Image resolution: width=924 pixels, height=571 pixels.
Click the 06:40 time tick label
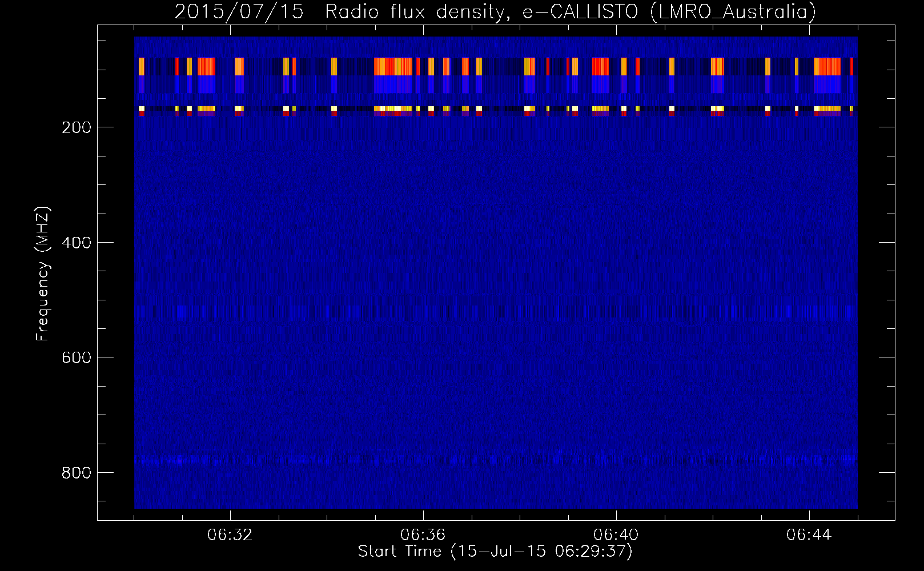616,535
